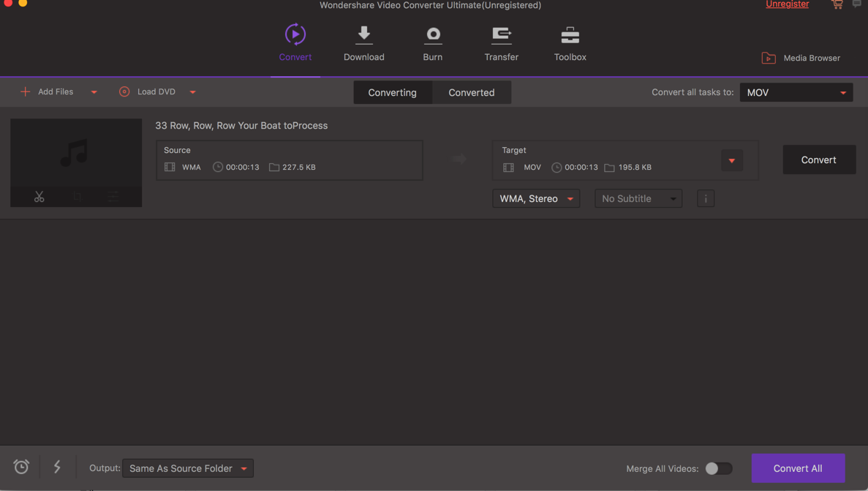Click Load DVD button
The height and width of the screenshot is (491, 868).
[x=147, y=91]
